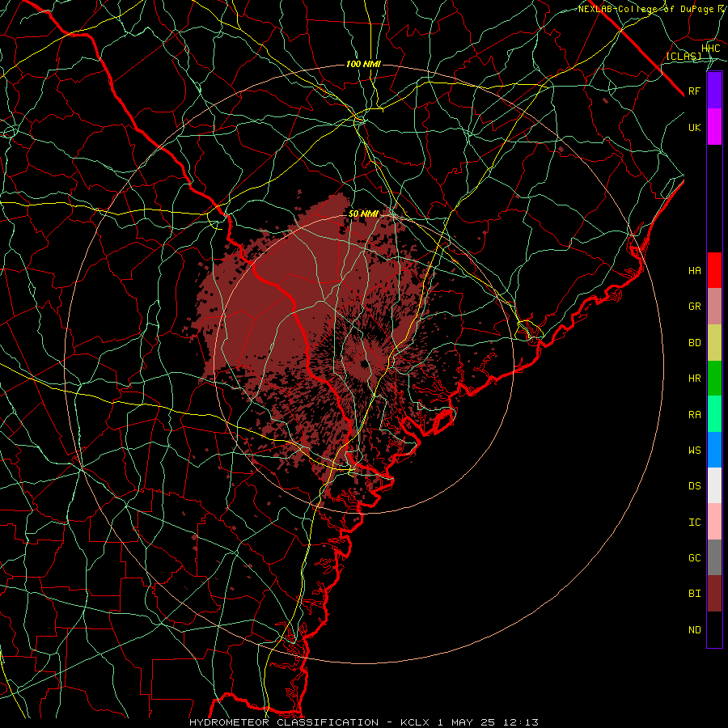Click the RA legend label

695,415
